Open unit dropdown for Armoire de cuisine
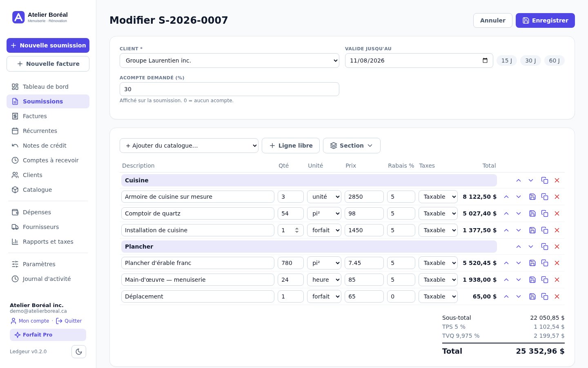The image size is (588, 368). [324, 197]
